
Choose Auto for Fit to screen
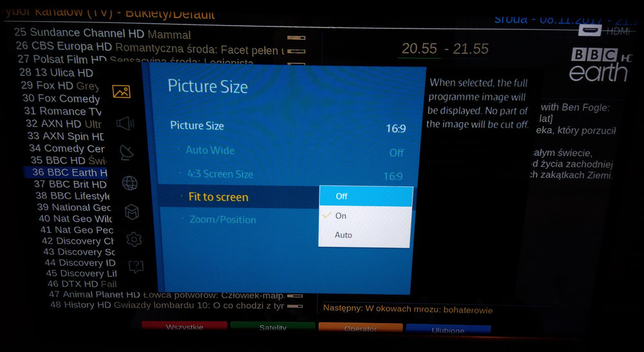pos(366,235)
